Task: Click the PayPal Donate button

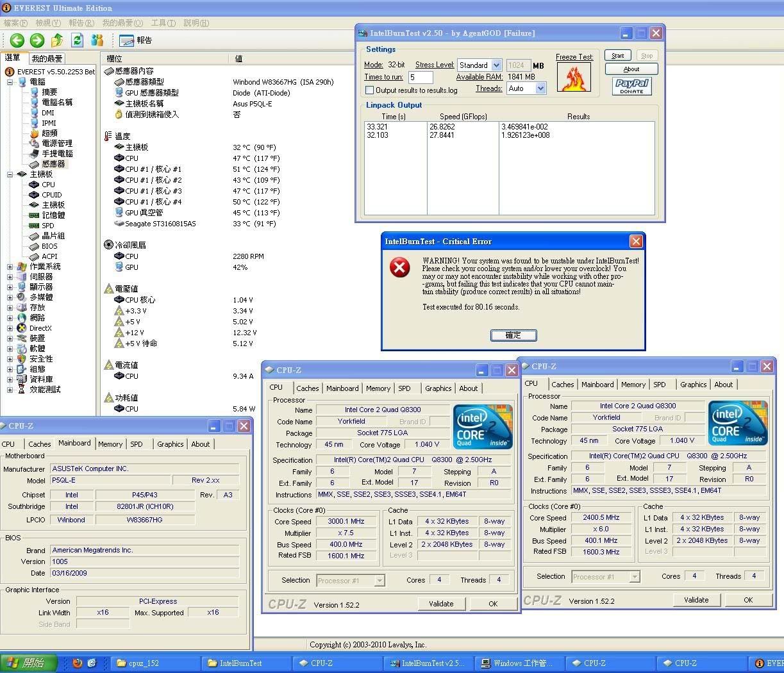Action: [631, 86]
